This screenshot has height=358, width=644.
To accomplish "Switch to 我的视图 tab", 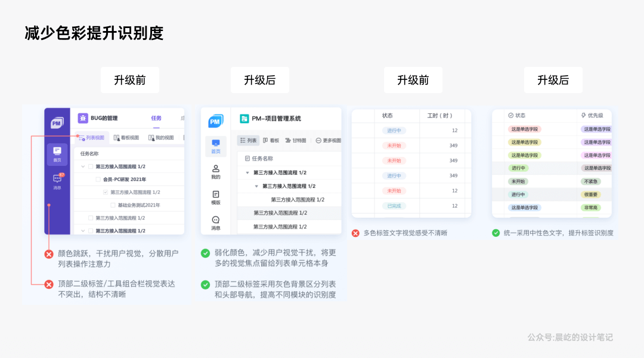I will [x=161, y=138].
